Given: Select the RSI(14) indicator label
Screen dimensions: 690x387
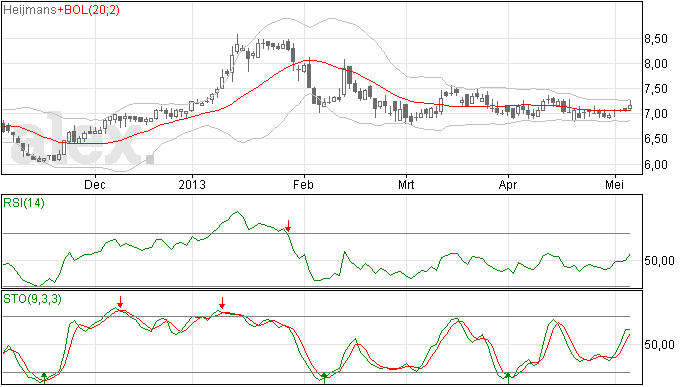Looking at the screenshot, I should 24,203.
